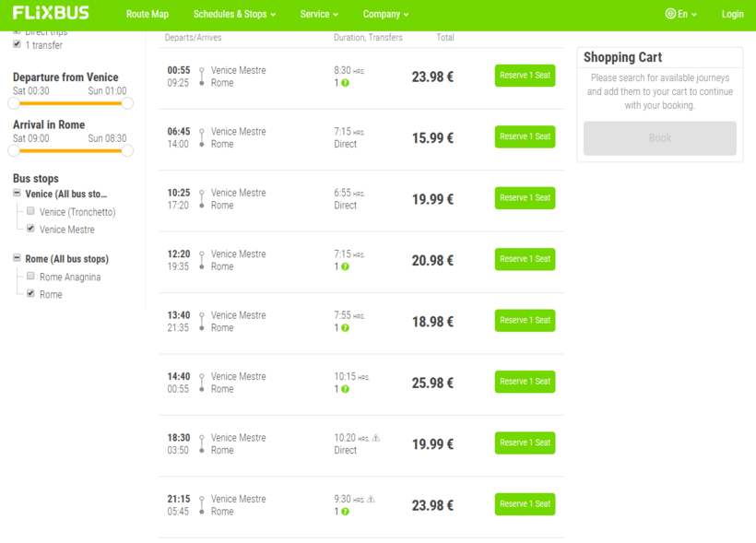The height and width of the screenshot is (543, 756).
Task: Click transfer info icon for 12:20 trip
Action: coord(345,266)
